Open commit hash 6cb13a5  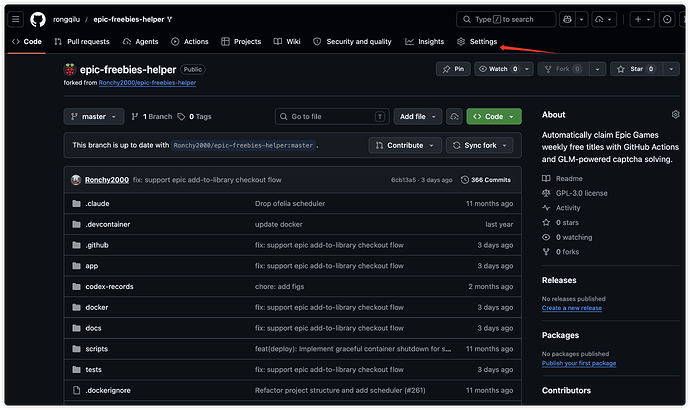pos(403,180)
